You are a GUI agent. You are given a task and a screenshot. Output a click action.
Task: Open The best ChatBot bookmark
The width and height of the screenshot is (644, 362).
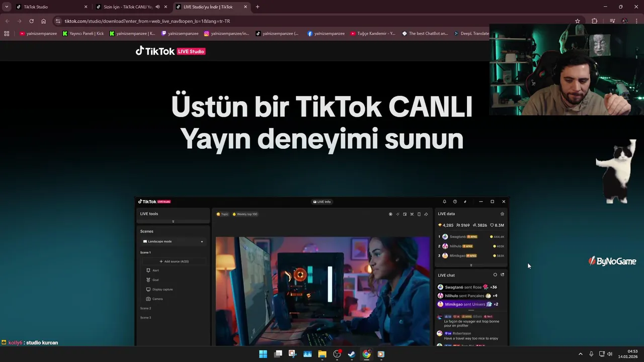[425, 34]
